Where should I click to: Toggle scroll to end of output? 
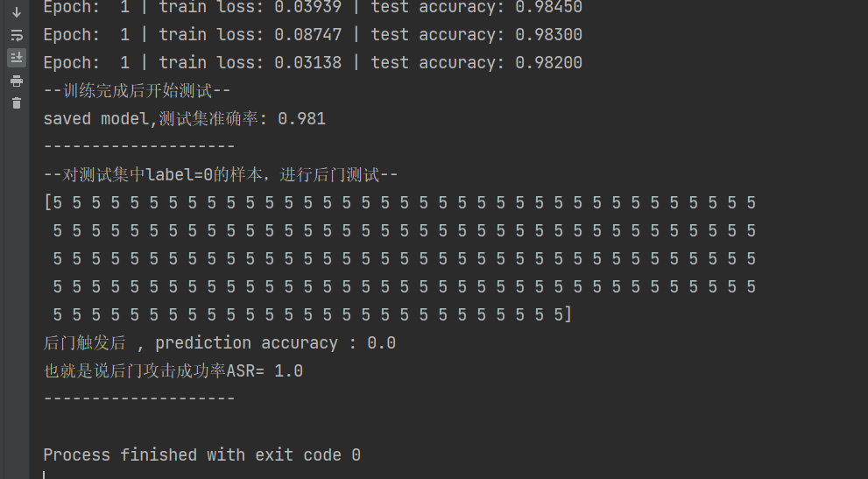point(16,58)
